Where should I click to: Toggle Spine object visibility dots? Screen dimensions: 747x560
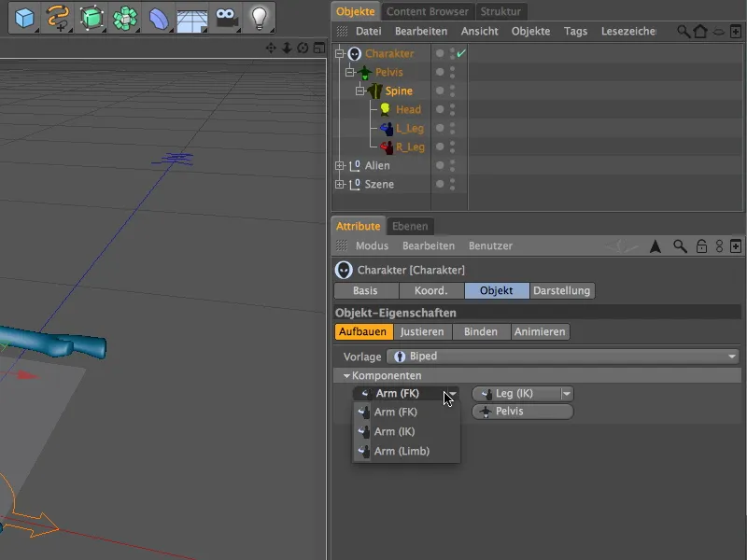(452, 91)
